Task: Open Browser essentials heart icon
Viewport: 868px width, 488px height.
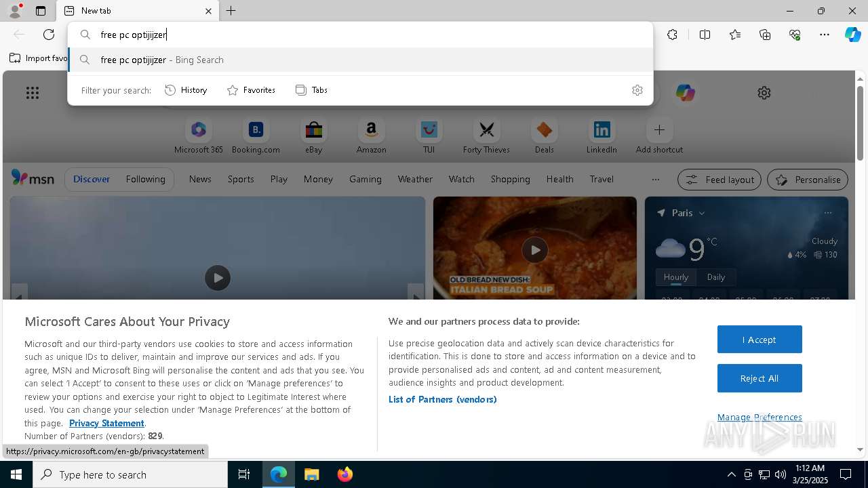Action: 795,35
